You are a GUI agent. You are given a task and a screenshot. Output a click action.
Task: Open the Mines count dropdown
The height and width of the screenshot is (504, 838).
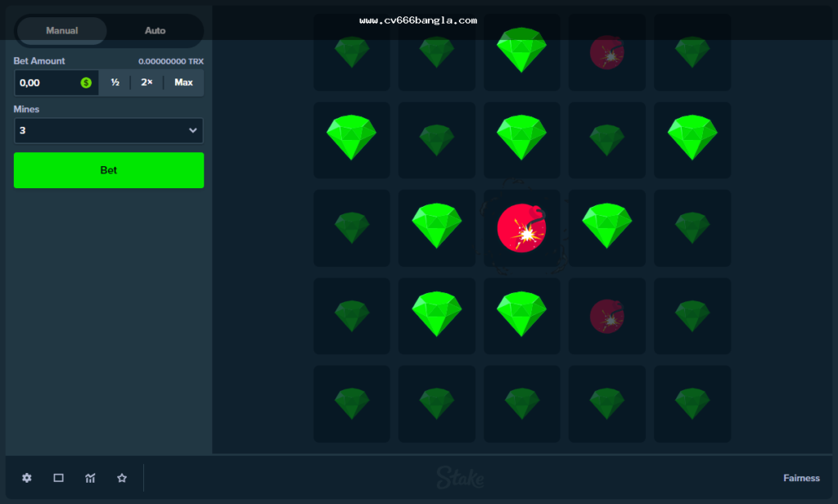coord(109,130)
